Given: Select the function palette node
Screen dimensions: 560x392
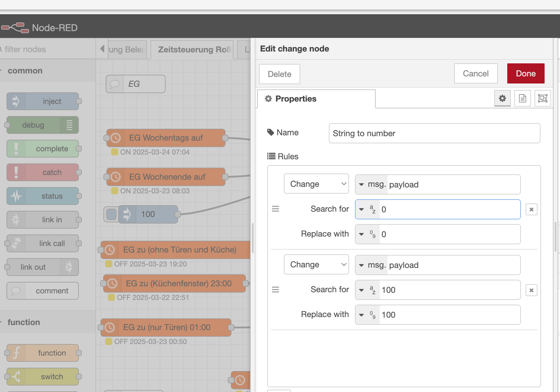Looking at the screenshot, I should click(x=43, y=353).
